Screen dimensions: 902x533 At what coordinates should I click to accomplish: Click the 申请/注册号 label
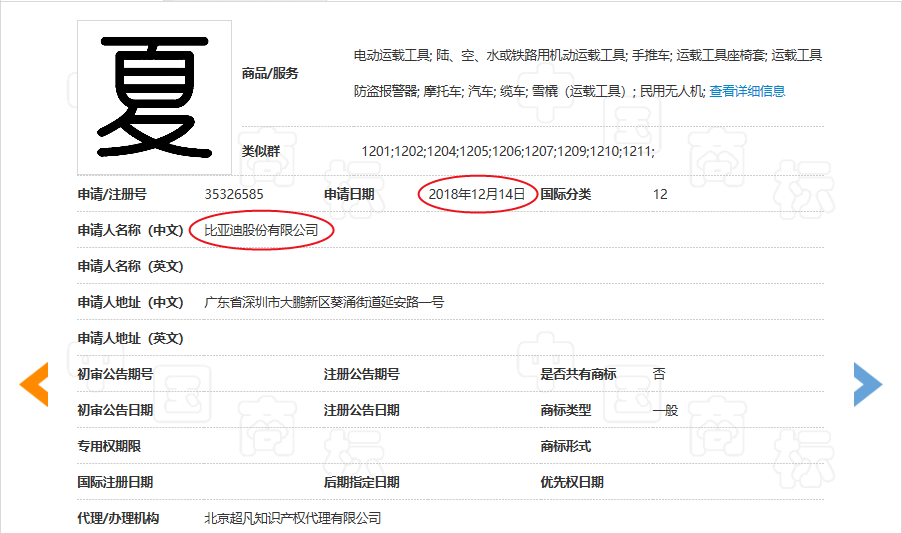click(x=112, y=194)
